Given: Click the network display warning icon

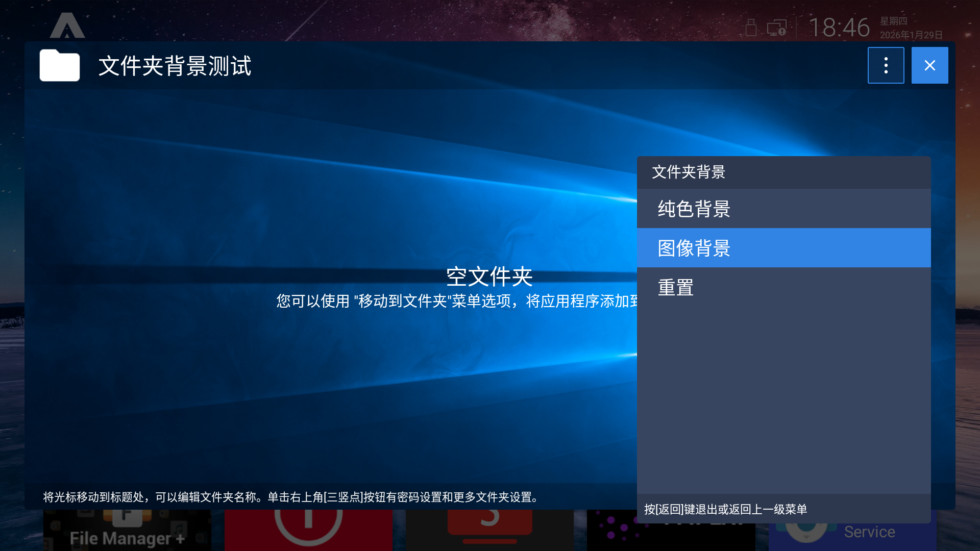Looking at the screenshot, I should 776,28.
